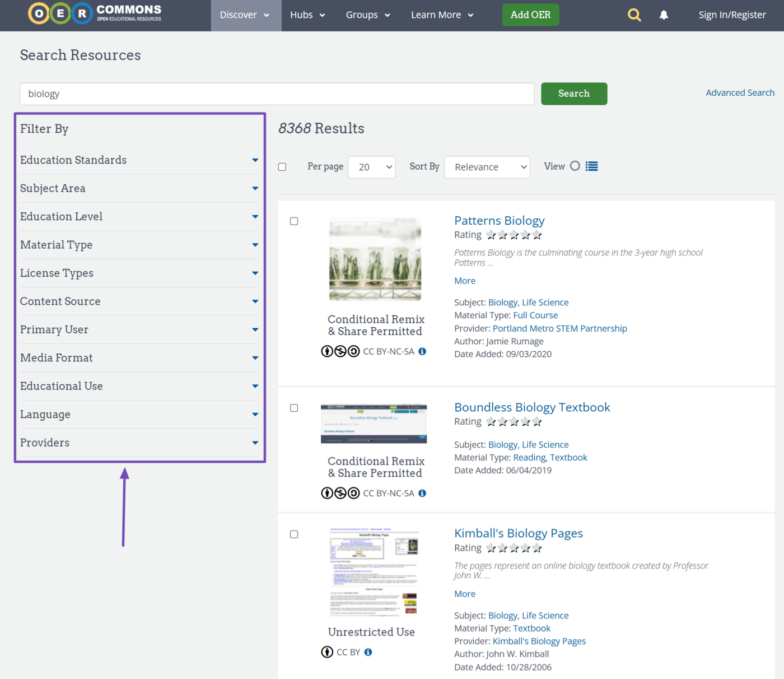Open the Boundless Biology Textbook title link
Viewport: 784px width, 679px height.
click(x=532, y=407)
